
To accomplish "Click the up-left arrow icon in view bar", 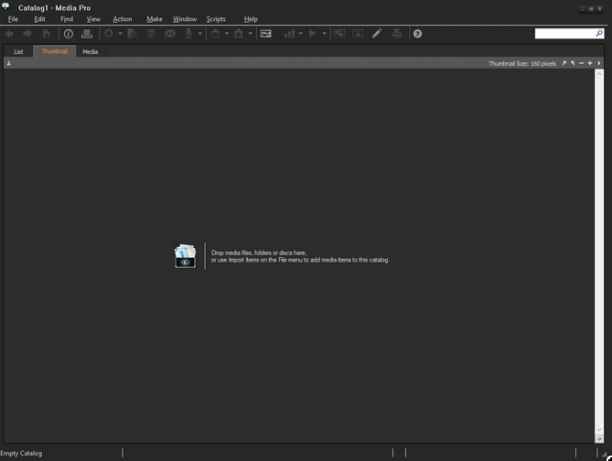I will tap(573, 63).
